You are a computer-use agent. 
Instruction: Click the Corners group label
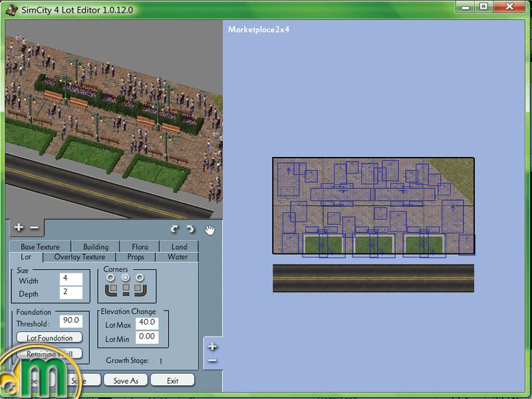coord(116,269)
